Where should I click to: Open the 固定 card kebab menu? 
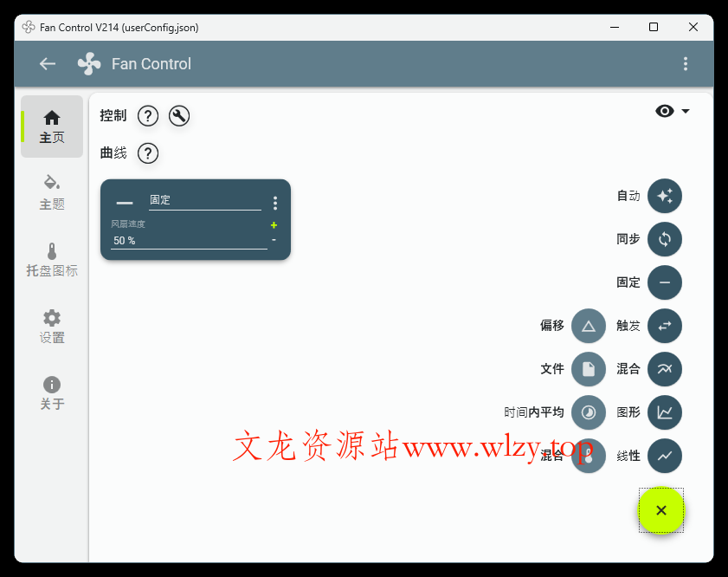click(x=275, y=202)
